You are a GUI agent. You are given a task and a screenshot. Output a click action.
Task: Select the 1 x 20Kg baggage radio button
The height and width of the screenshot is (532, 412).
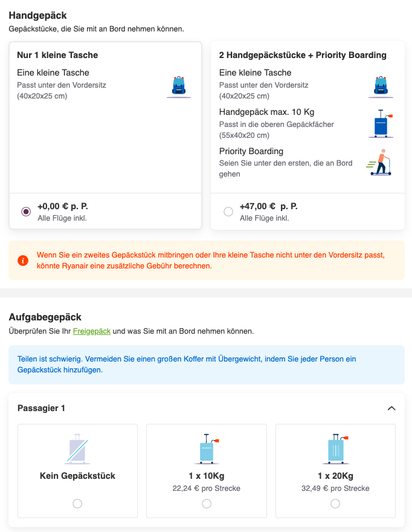pyautogui.click(x=335, y=504)
